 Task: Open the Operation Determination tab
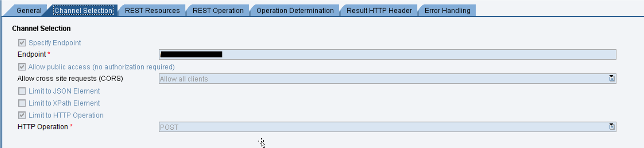point(295,10)
